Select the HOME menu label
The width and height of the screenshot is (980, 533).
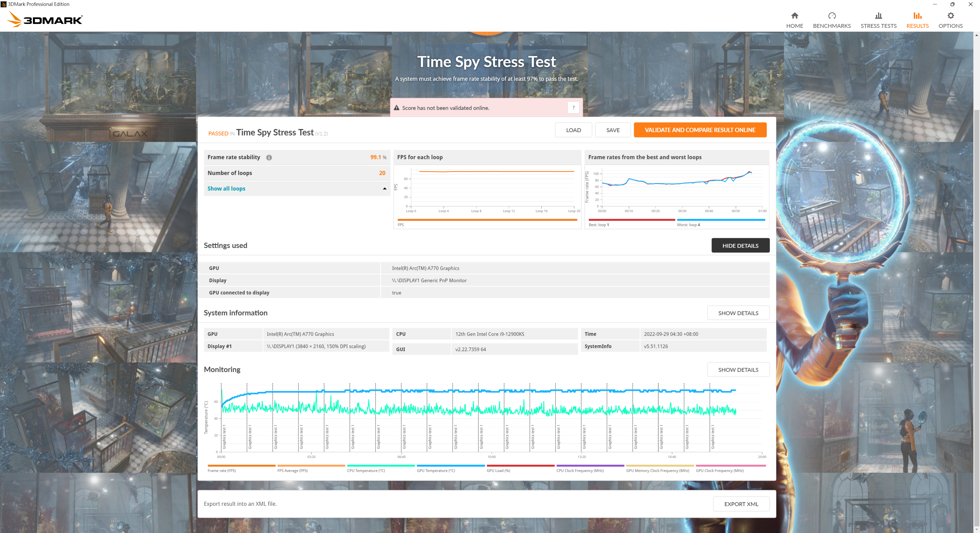(794, 26)
